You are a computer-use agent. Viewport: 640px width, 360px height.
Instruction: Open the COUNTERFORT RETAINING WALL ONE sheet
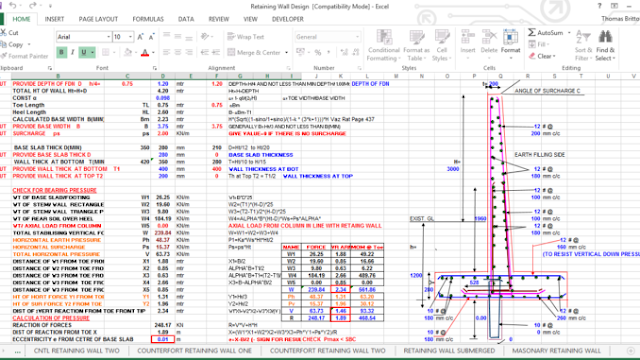[194, 351]
